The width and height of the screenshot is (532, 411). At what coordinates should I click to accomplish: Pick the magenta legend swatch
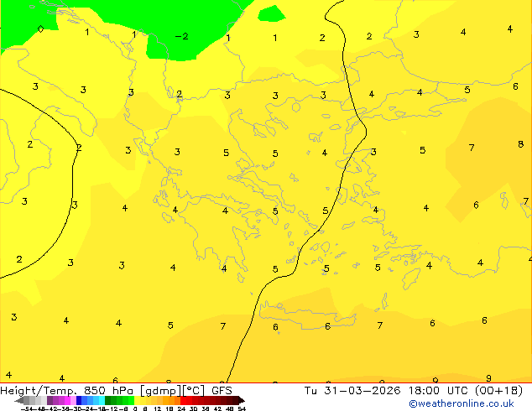point(67,400)
